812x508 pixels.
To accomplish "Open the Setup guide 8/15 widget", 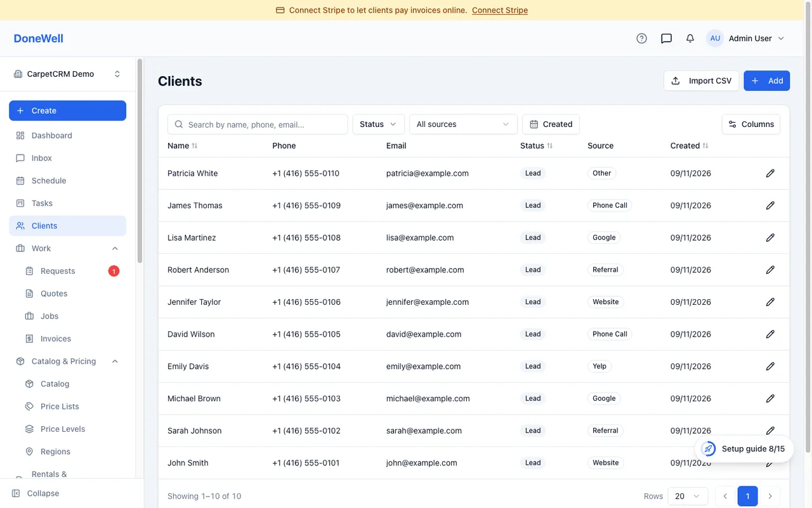I will (x=743, y=449).
